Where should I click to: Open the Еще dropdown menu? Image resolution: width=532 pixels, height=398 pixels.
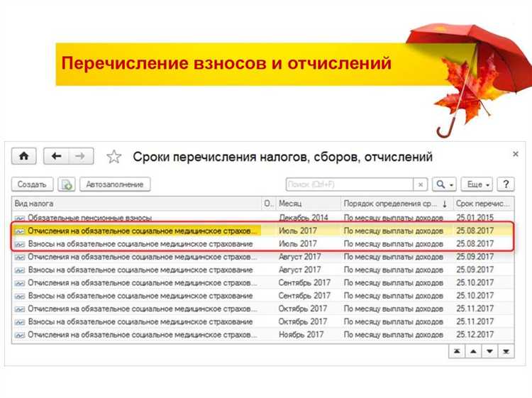click(x=477, y=184)
